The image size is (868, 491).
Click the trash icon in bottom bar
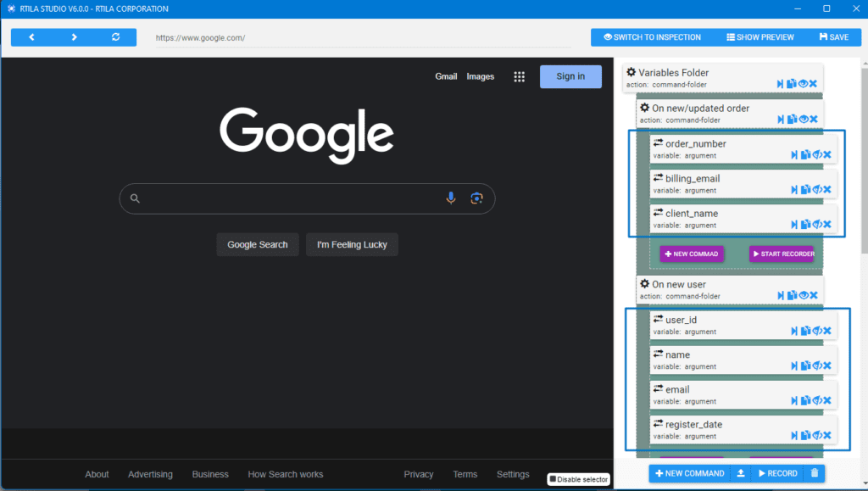[815, 473]
